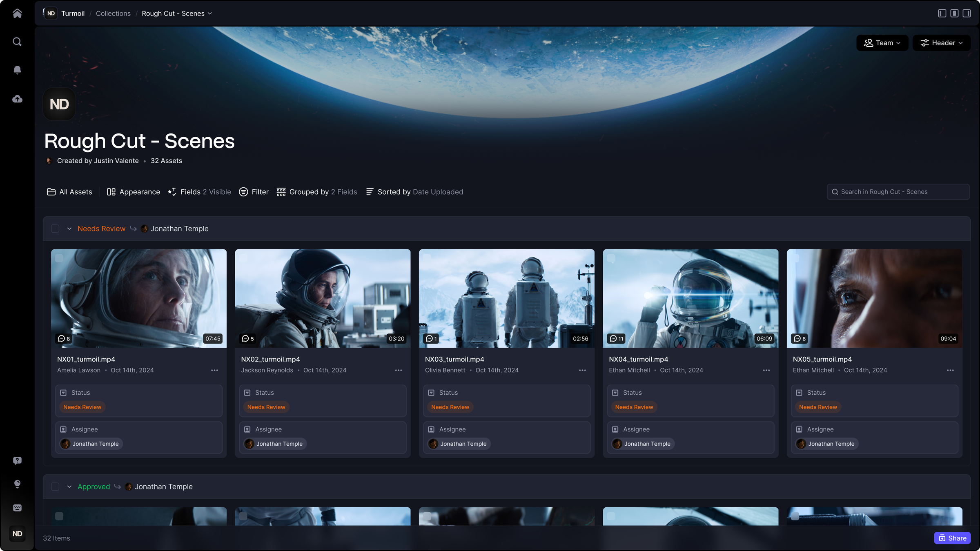Open the Header dropdown
The height and width of the screenshot is (551, 980).
(x=942, y=43)
